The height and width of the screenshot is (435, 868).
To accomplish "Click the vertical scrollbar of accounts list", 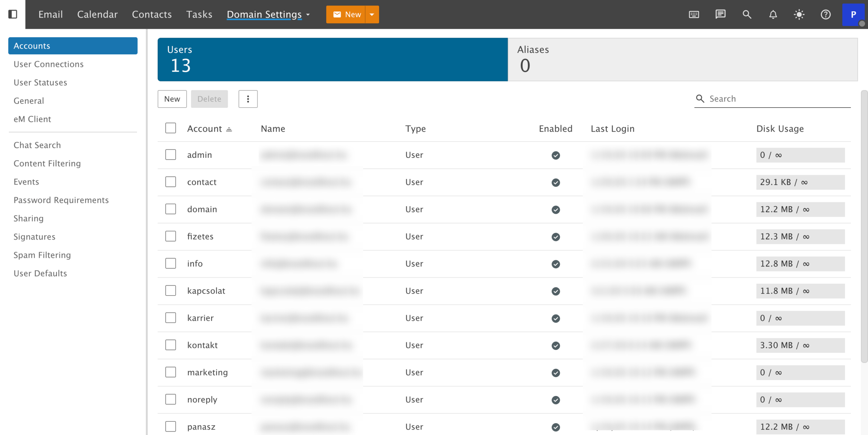I will [864, 227].
